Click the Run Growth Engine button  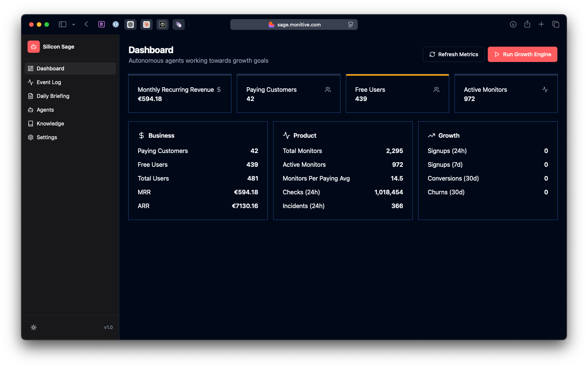click(522, 54)
